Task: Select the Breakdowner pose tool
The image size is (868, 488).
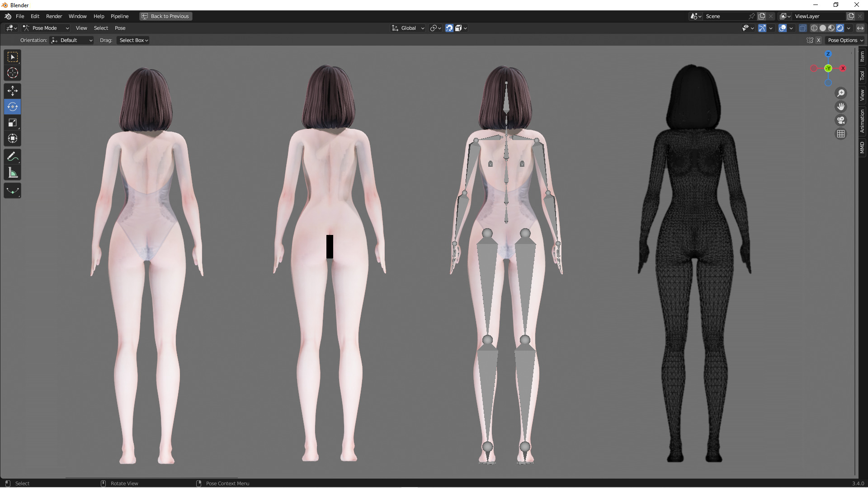Action: [13, 191]
